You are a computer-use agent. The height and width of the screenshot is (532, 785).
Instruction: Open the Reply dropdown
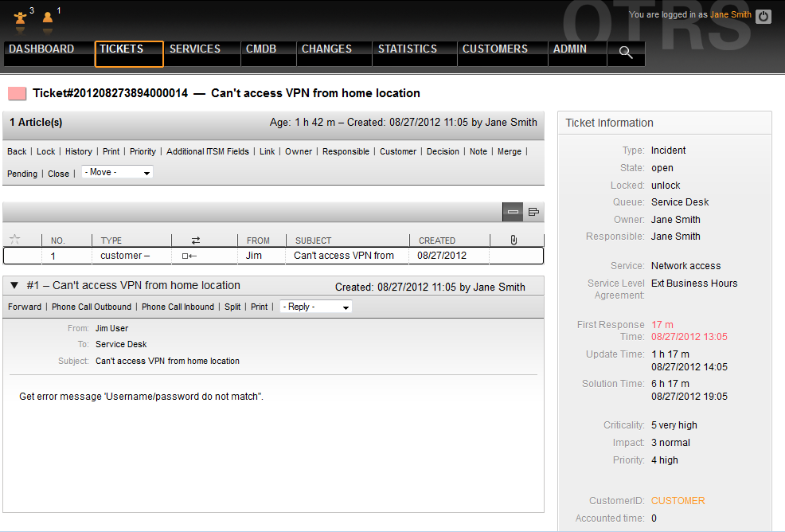pyautogui.click(x=315, y=307)
